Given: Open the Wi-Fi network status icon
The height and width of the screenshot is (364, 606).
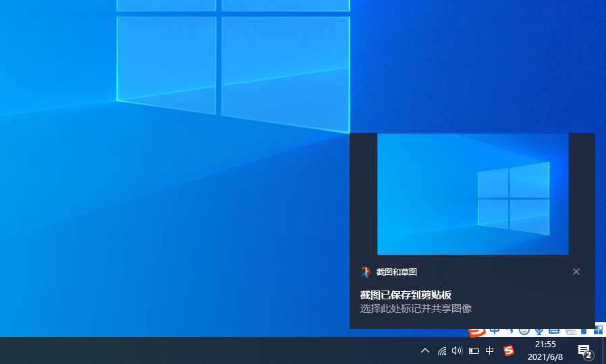Looking at the screenshot, I should (442, 351).
